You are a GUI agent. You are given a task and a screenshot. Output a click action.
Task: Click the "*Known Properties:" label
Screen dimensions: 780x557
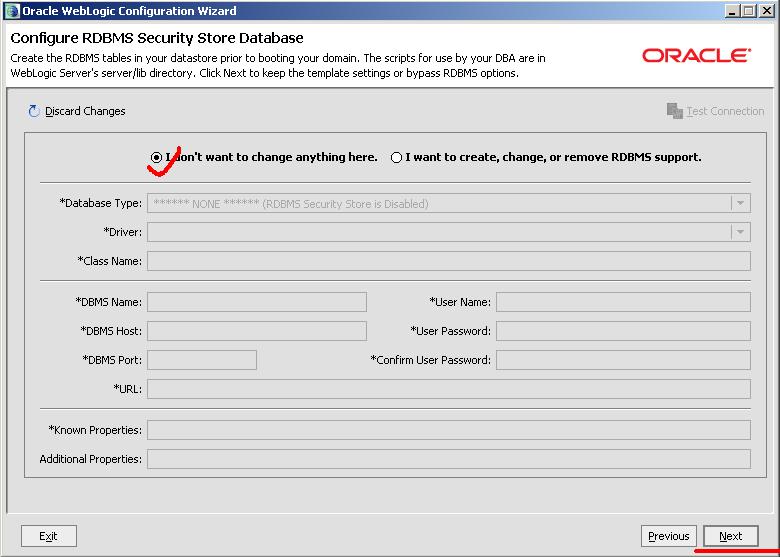point(95,430)
